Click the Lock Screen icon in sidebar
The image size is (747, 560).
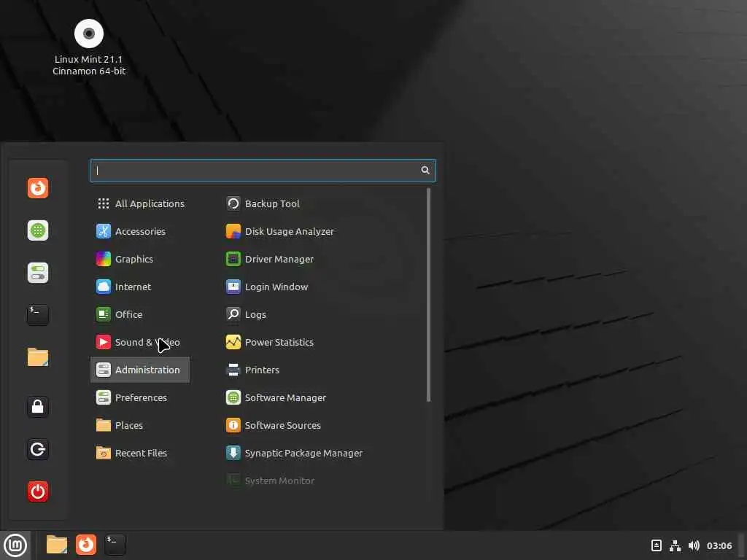(x=38, y=407)
